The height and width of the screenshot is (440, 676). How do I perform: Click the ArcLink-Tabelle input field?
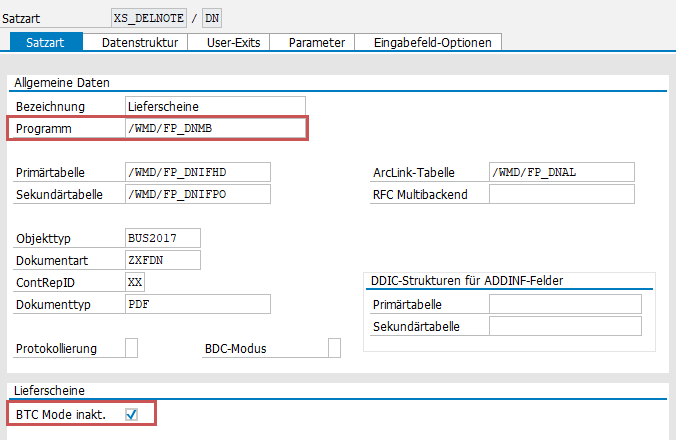(x=561, y=173)
